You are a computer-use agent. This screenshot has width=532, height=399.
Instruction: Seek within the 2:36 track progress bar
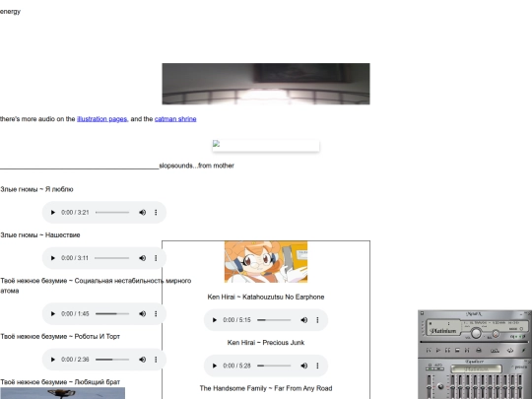[112, 360]
